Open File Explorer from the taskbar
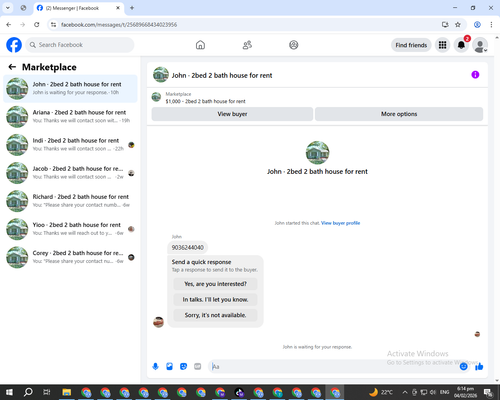The width and height of the screenshot is (500, 400). point(67,392)
